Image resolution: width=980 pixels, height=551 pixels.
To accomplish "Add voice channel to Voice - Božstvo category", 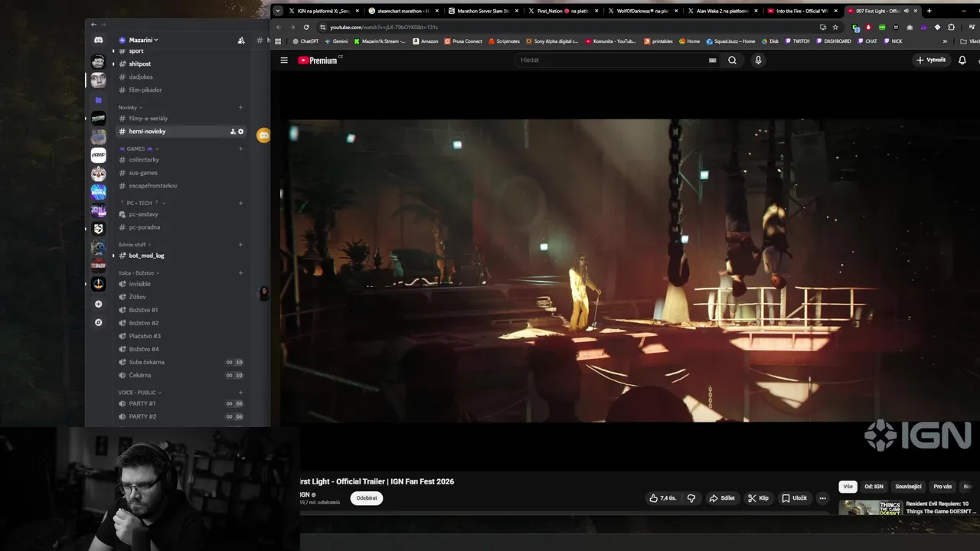I will pyautogui.click(x=240, y=272).
